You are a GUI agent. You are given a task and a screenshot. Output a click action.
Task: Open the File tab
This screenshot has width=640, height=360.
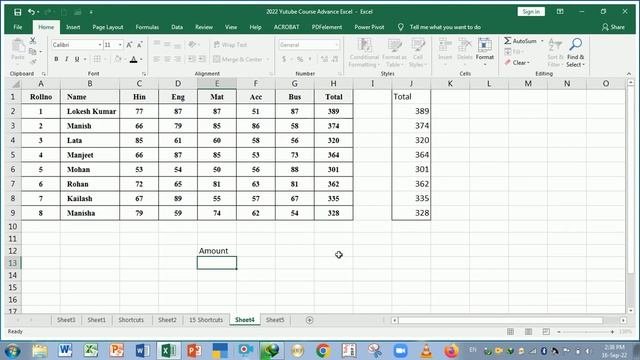pyautogui.click(x=18, y=27)
